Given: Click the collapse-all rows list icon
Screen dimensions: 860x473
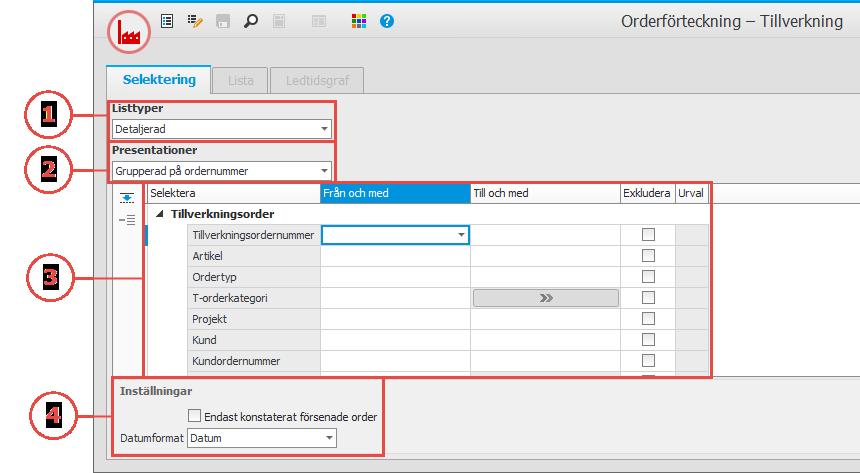Looking at the screenshot, I should pos(127,220).
